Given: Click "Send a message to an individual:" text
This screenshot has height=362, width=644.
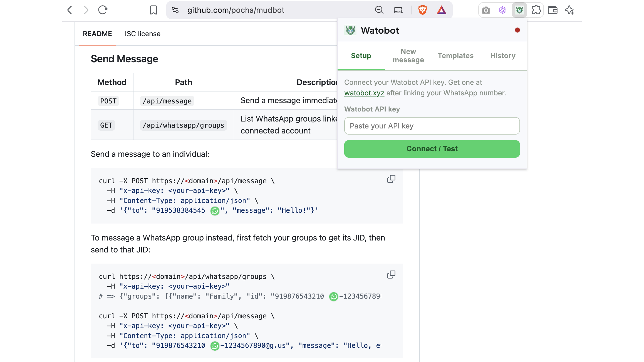Looking at the screenshot, I should (x=150, y=154).
